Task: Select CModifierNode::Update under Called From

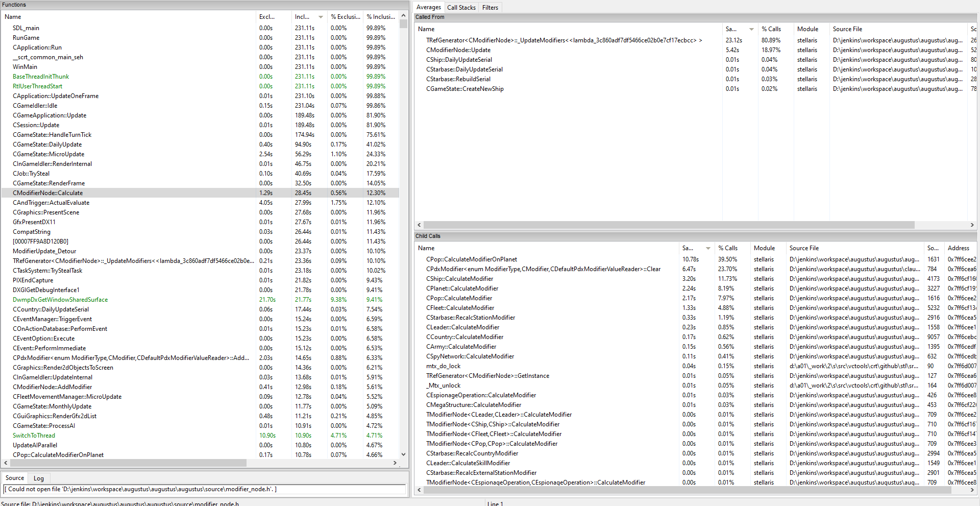Action: (458, 50)
